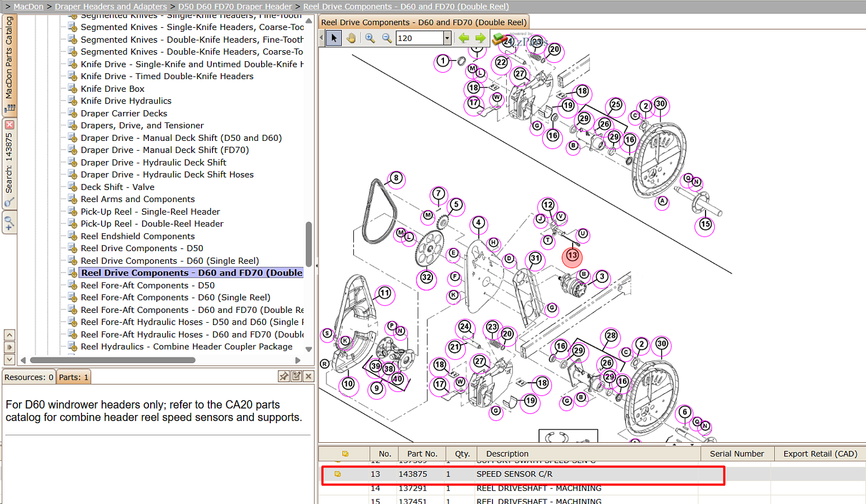The height and width of the screenshot is (504, 866).
Task: Click the edit note icon in notes panel
Action: pyautogui.click(x=296, y=376)
